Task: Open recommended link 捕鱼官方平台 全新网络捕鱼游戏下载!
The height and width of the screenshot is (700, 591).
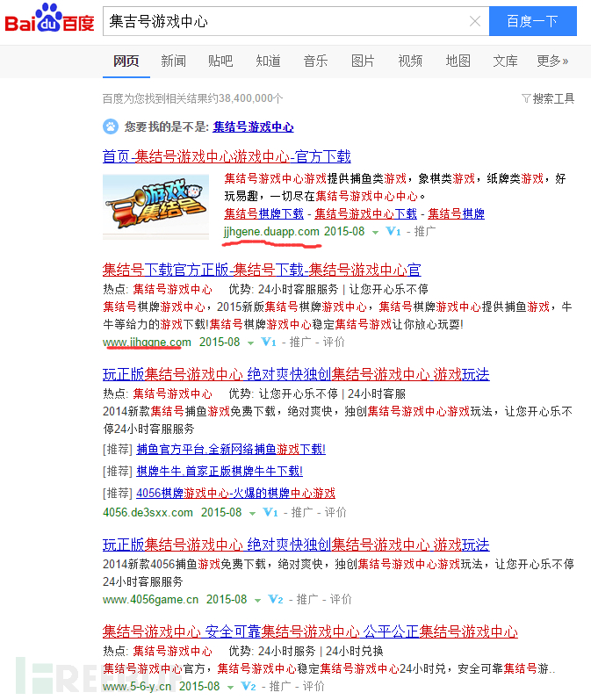Action: coord(231,449)
